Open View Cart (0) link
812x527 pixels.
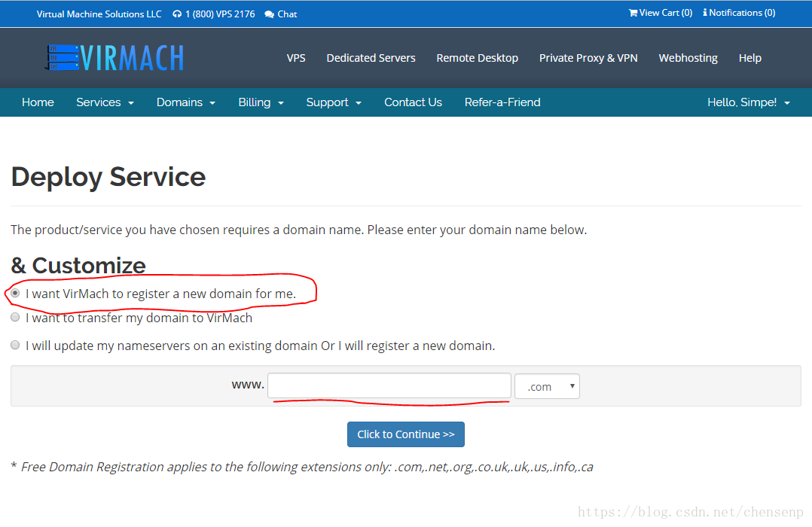pos(661,13)
